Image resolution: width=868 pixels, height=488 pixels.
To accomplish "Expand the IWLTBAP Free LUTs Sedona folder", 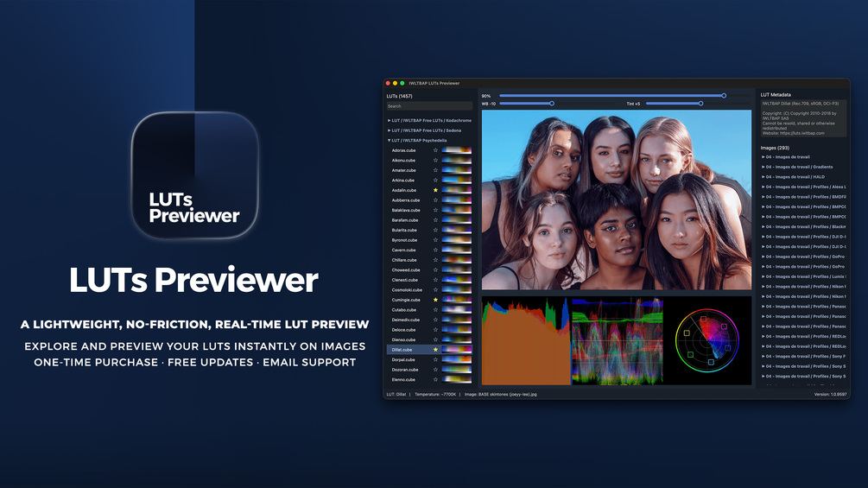I will click(424, 130).
